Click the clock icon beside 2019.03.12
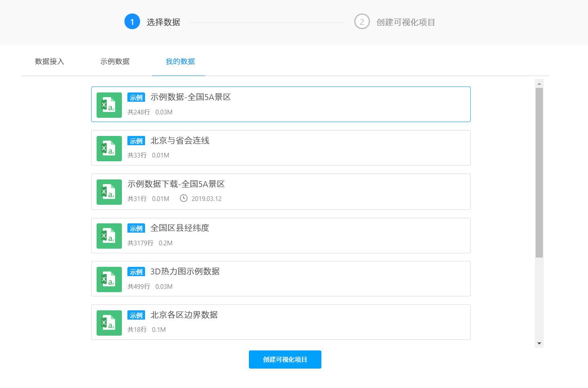Screen dimensions: 588x388 (183, 198)
